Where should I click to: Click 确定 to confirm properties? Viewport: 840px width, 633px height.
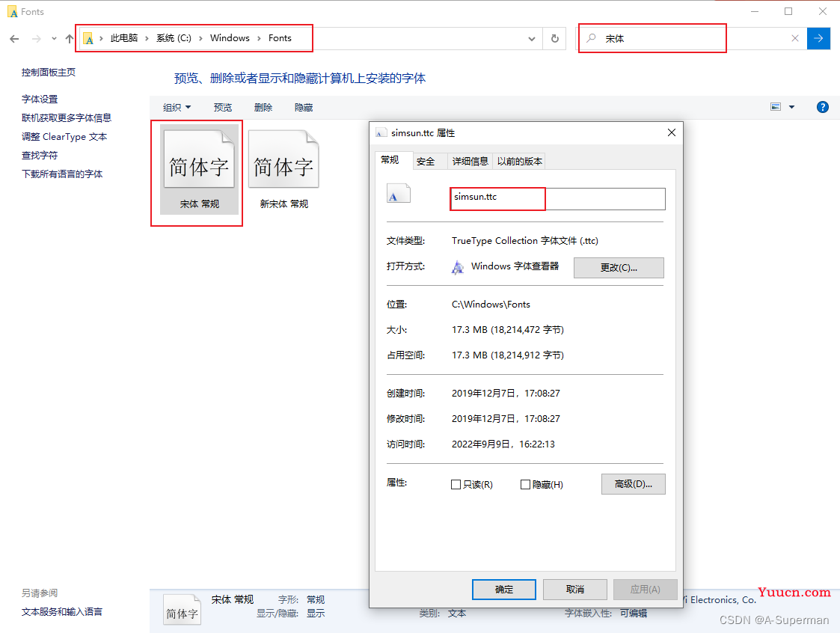coord(503,590)
